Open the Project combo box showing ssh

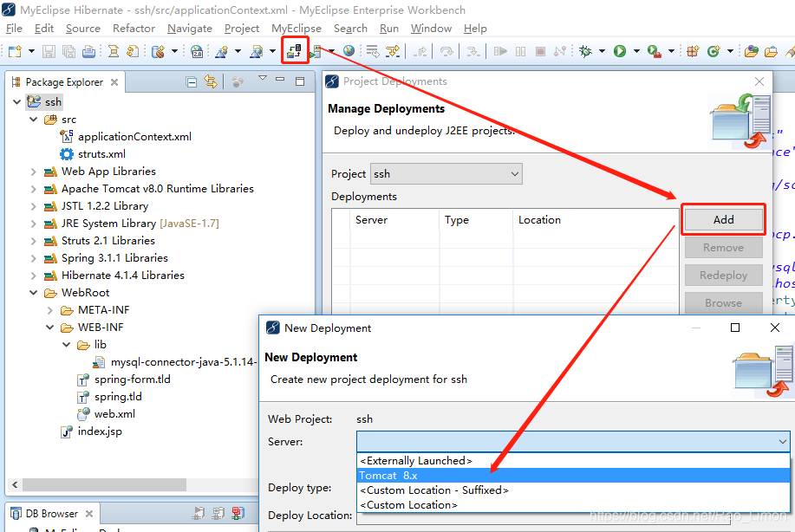click(446, 174)
